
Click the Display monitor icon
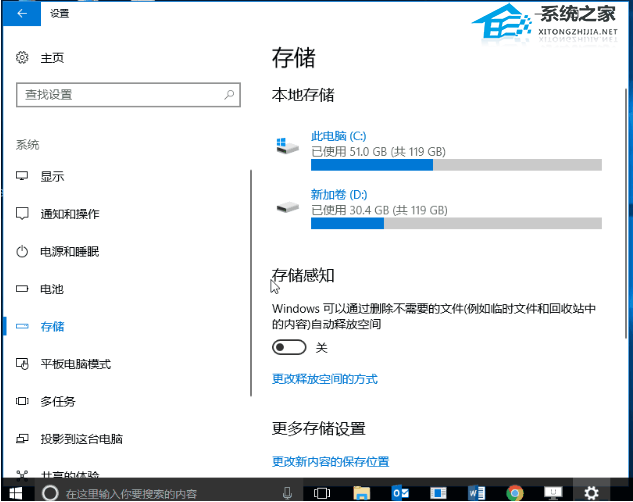coord(22,176)
